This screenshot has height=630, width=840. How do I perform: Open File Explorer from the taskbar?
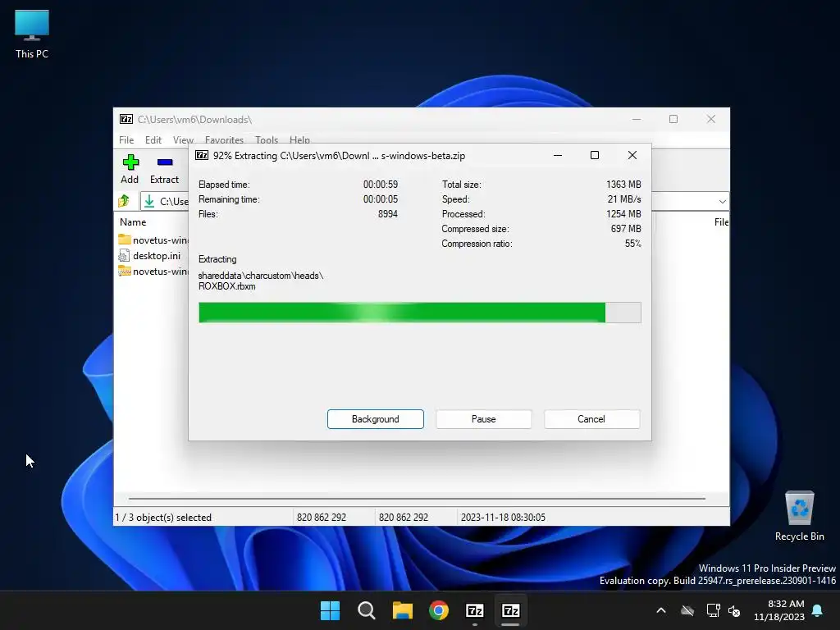(x=402, y=610)
